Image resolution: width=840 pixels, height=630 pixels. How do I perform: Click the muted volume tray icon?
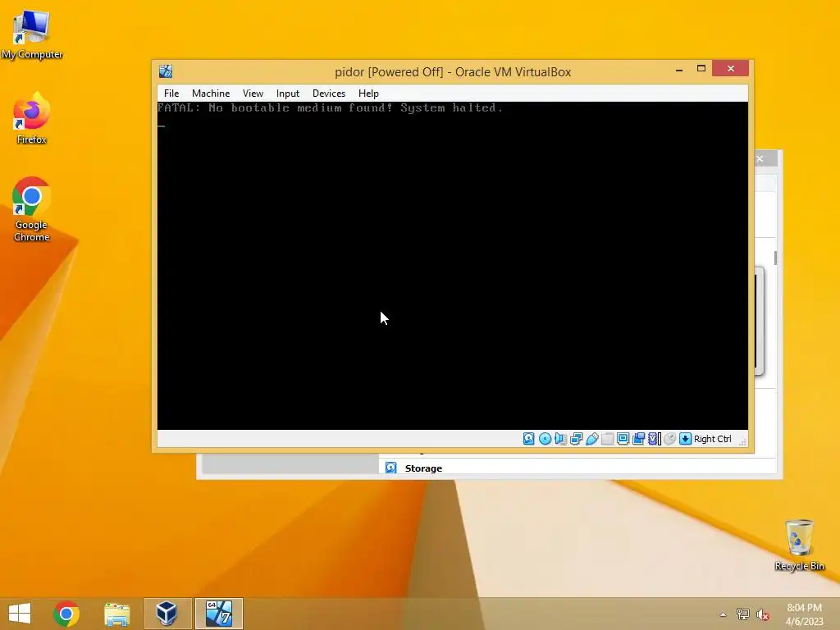tap(763, 614)
